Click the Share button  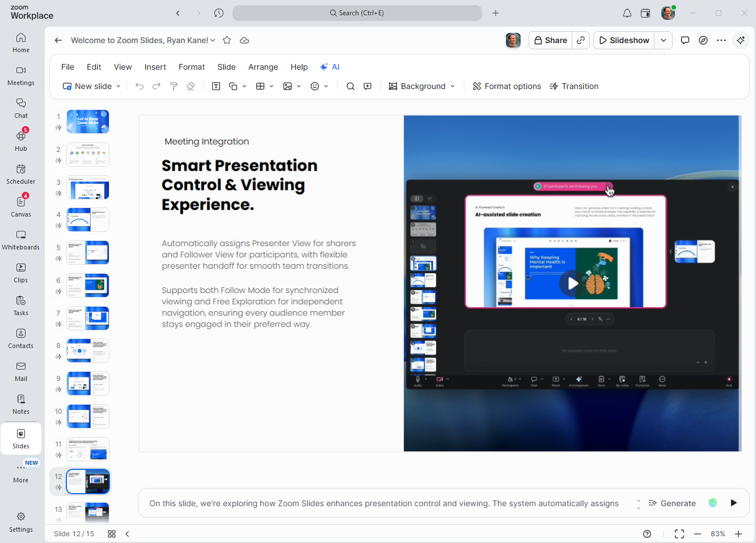pos(551,40)
